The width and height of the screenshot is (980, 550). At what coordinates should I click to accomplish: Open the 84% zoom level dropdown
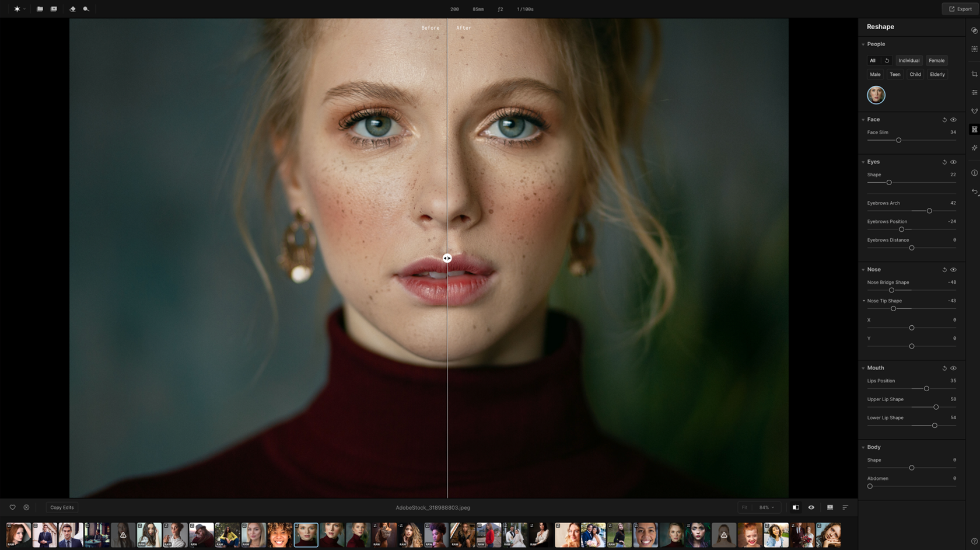point(765,507)
